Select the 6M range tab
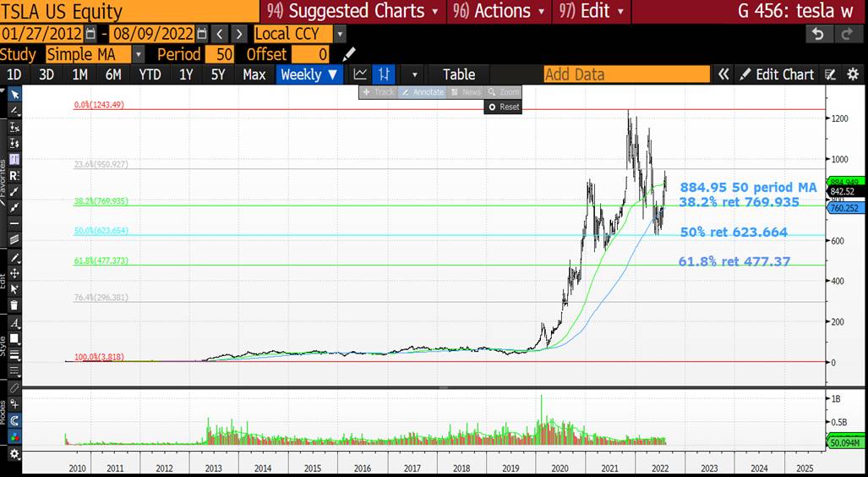 [113, 74]
